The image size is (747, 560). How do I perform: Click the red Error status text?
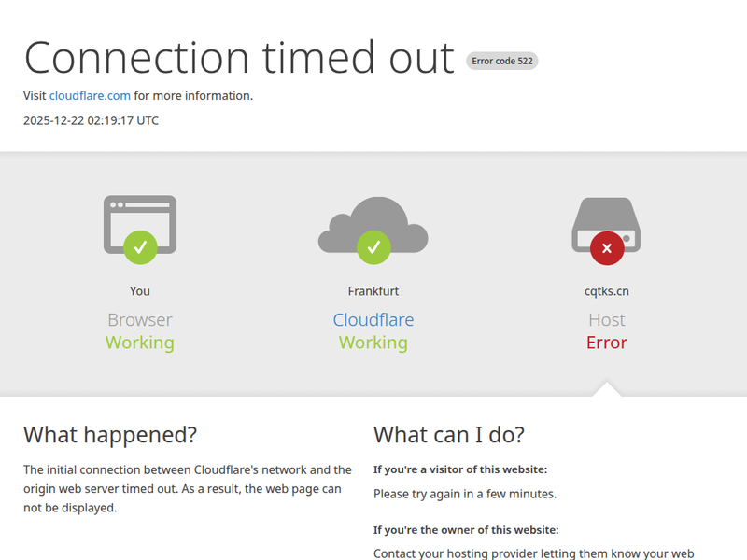[x=607, y=343]
